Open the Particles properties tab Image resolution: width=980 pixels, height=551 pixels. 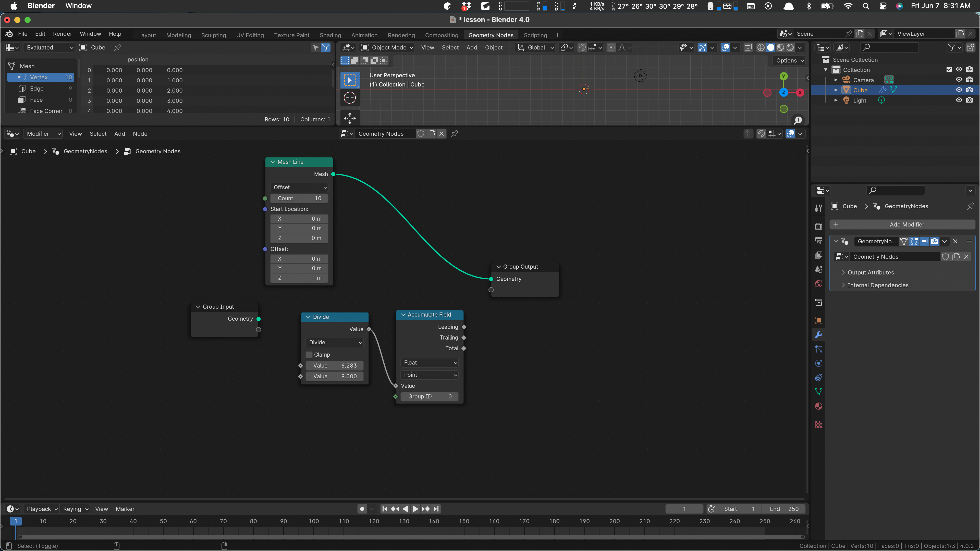[x=819, y=349]
